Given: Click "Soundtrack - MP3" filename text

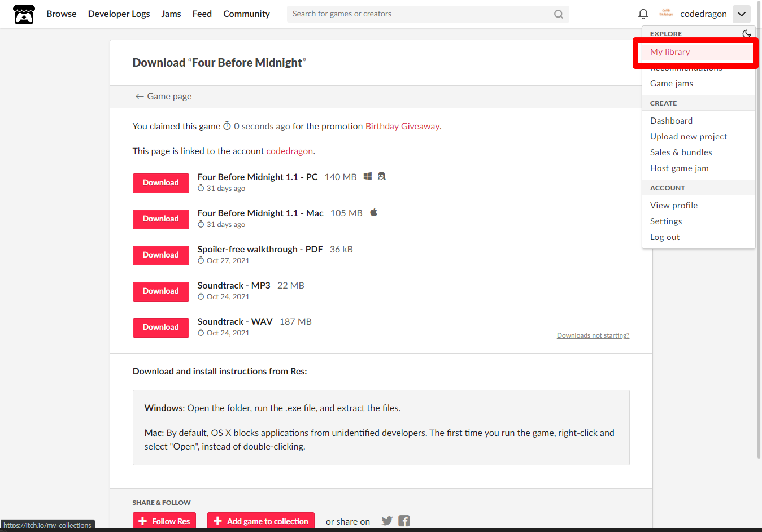Looking at the screenshot, I should coord(234,286).
